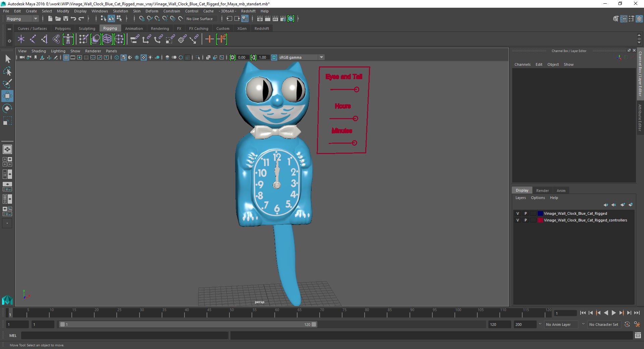Toggle playback P for controllers layer
Image resolution: width=644 pixels, height=349 pixels.
pos(526,220)
